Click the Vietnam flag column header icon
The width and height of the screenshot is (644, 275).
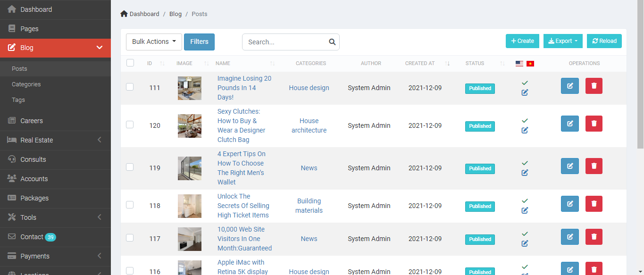point(530,63)
